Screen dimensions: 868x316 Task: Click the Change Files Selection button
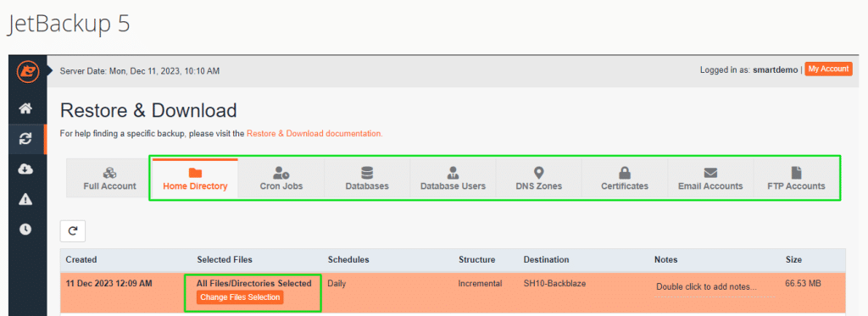pos(240,297)
